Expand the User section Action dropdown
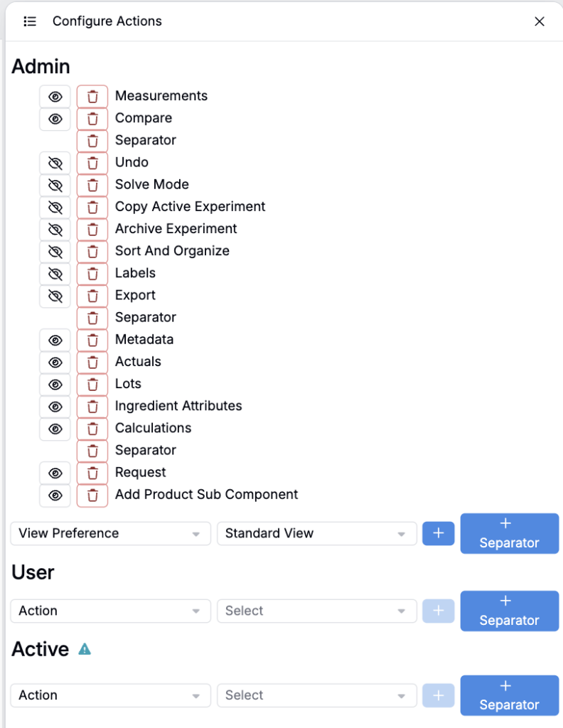 [110, 611]
